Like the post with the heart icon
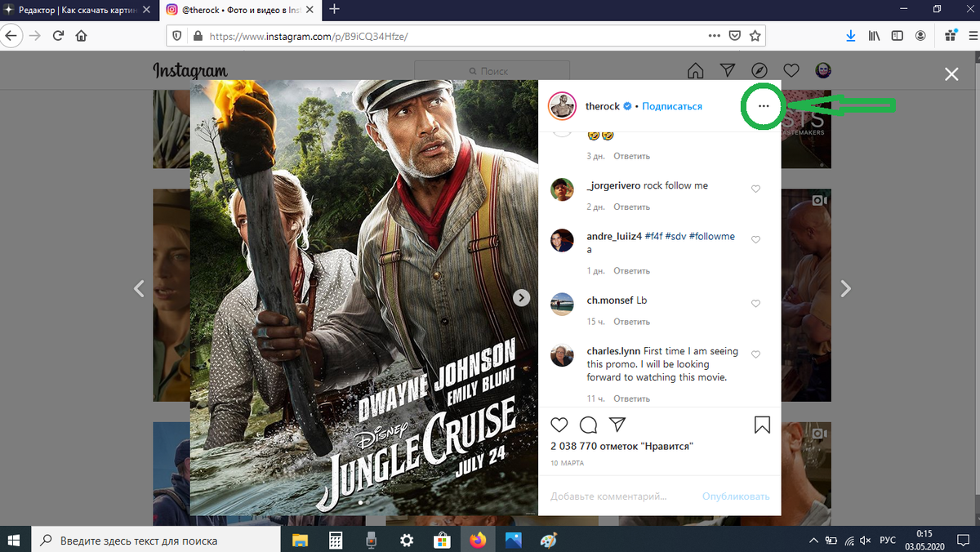This screenshot has width=980, height=552. pyautogui.click(x=559, y=425)
